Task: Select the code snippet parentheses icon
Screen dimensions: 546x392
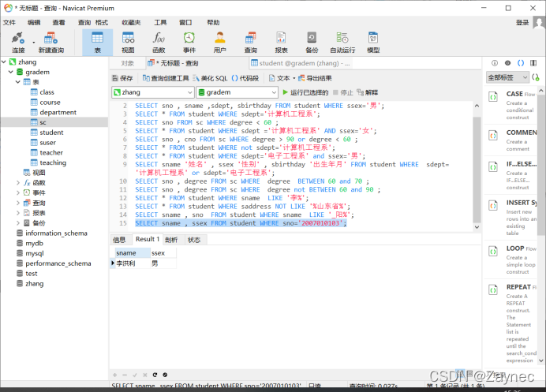Action: [x=521, y=63]
